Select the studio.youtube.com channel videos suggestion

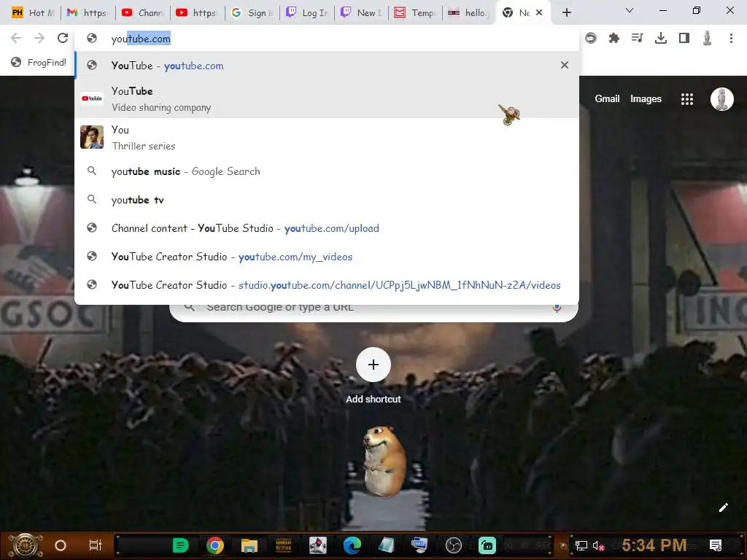(x=327, y=285)
